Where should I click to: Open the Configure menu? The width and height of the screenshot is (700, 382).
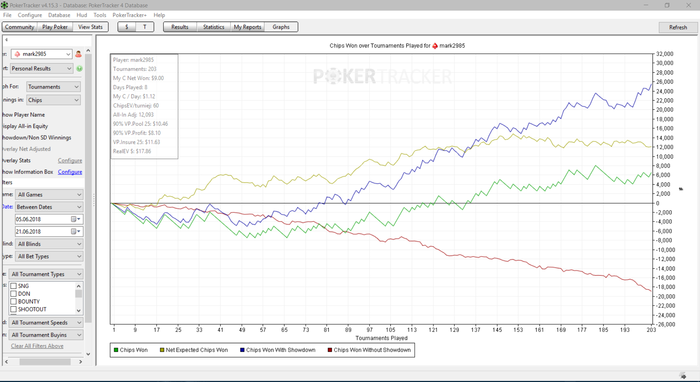(29, 15)
